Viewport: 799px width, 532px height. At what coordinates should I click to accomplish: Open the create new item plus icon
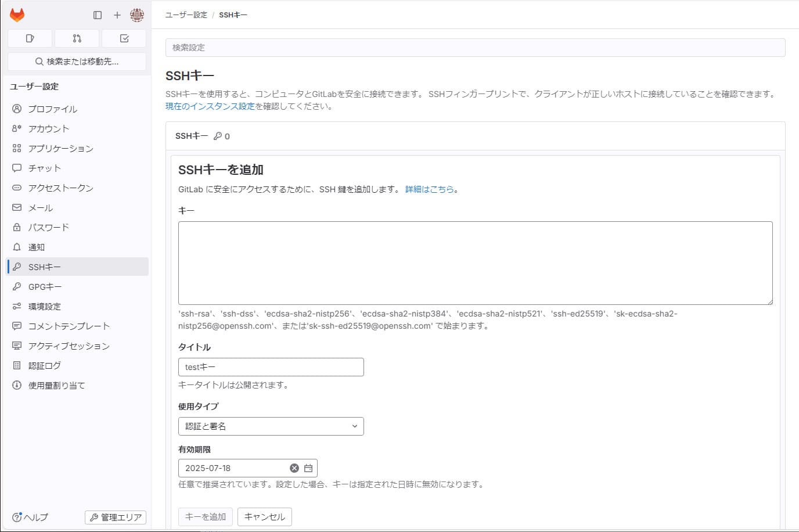[117, 15]
